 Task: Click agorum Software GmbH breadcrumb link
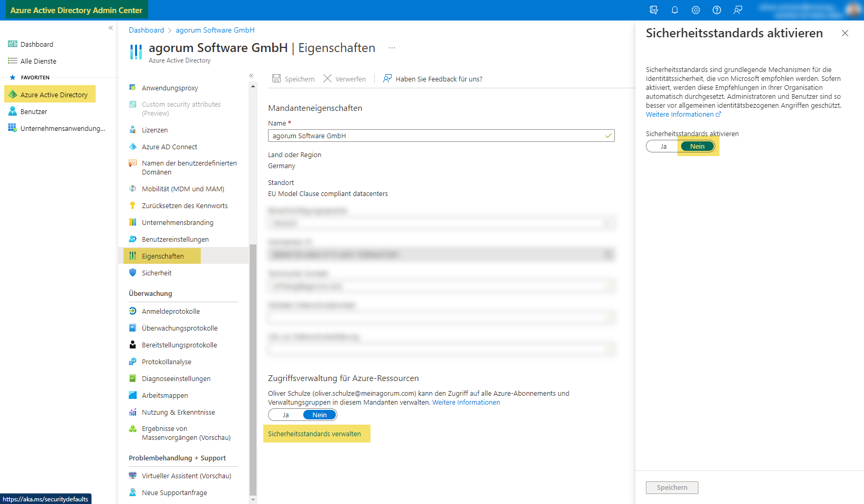tap(215, 30)
